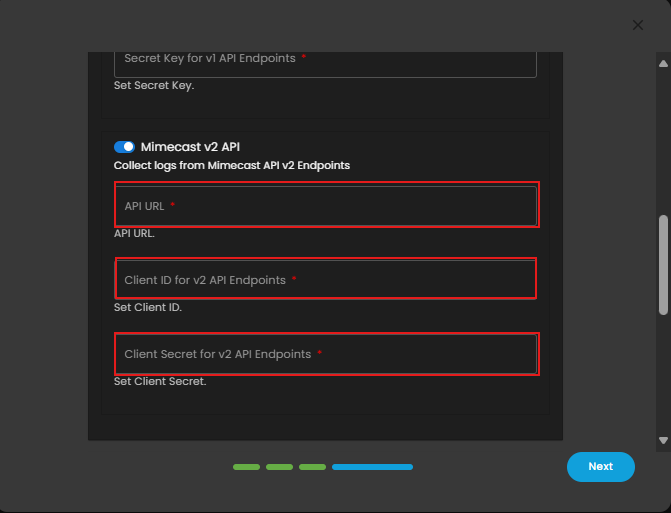Click the 'Set Secret Key.' helper text
Image resolution: width=671 pixels, height=513 pixels.
click(154, 85)
